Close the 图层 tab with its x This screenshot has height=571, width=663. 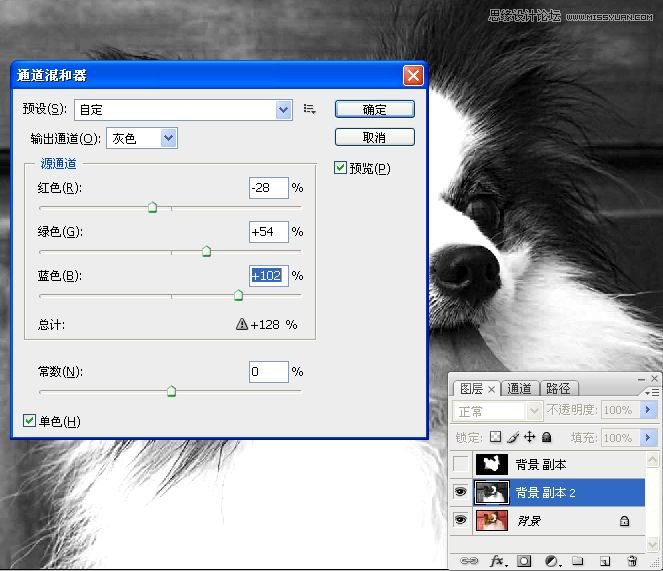(491, 389)
